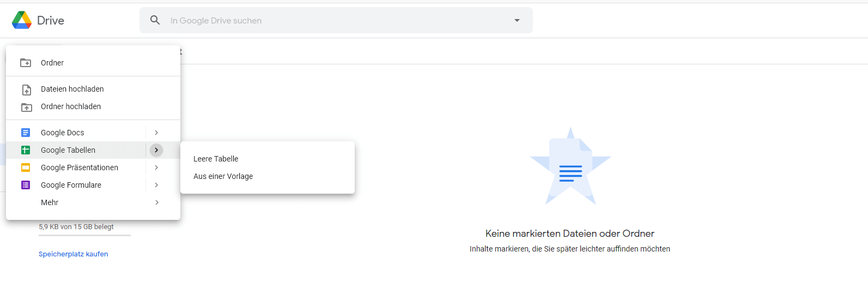868x305 pixels.
Task: Click 5,9 KB von 15 GB belegt text
Action: (x=76, y=227)
